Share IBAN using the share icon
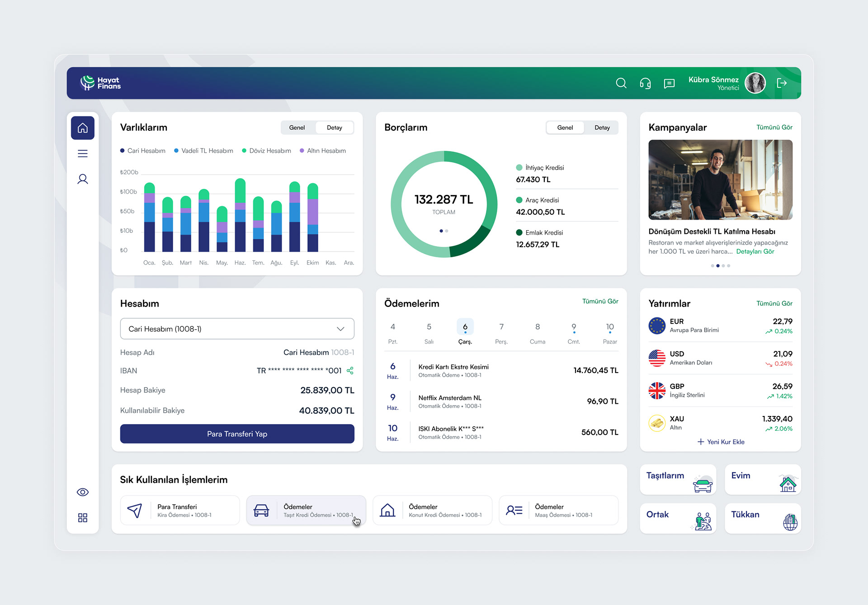The height and width of the screenshot is (605, 868). (x=350, y=371)
